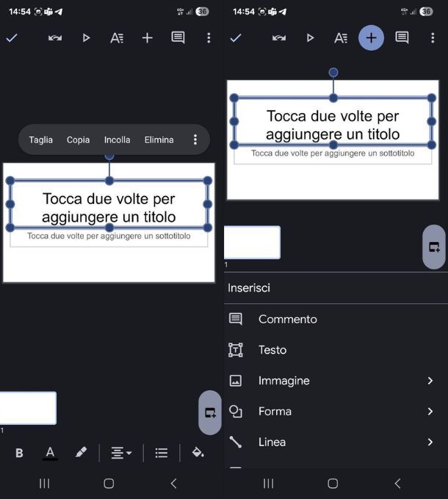Screen dimensions: 448x499
Task: Tap home button in left navigation bar
Action: tap(109, 484)
